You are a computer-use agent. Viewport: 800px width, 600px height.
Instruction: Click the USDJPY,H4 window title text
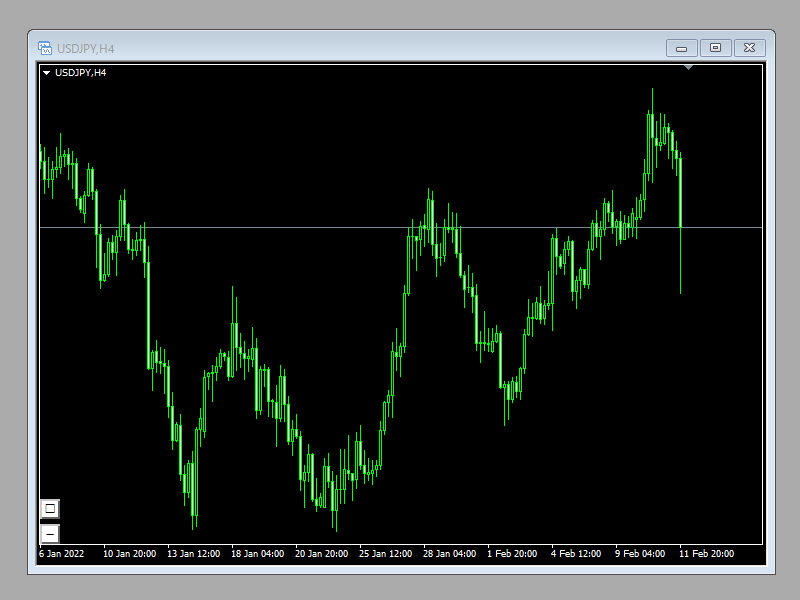(x=85, y=48)
